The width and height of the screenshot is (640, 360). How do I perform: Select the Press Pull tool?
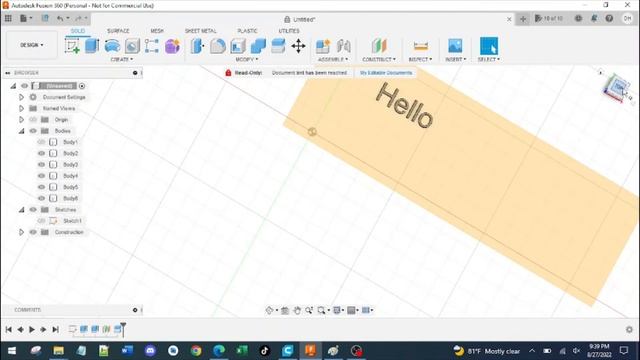tap(198, 46)
